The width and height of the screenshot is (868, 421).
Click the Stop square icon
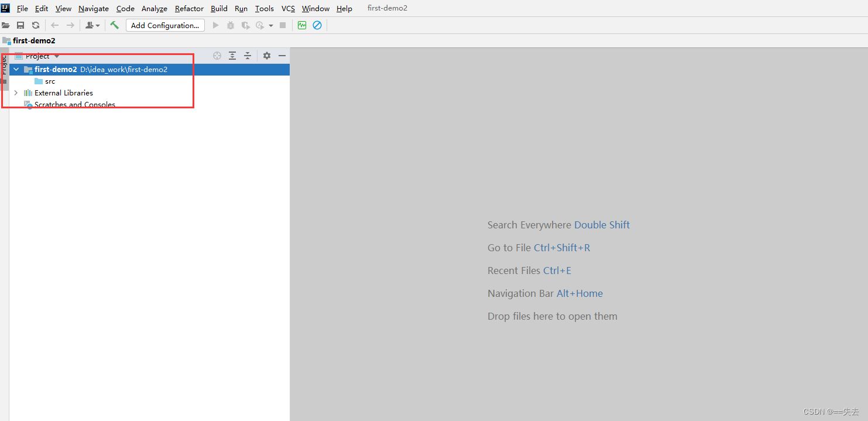click(x=283, y=25)
